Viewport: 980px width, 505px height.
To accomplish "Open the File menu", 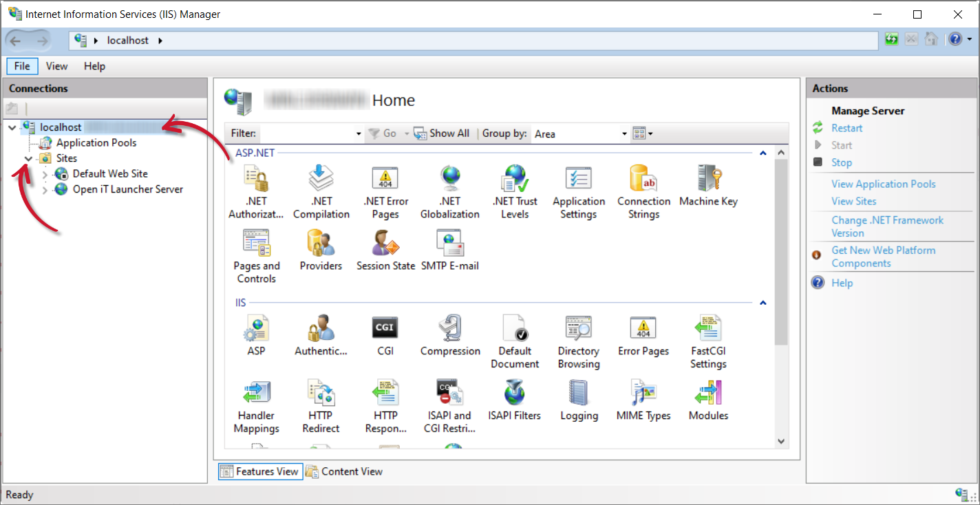I will [22, 66].
